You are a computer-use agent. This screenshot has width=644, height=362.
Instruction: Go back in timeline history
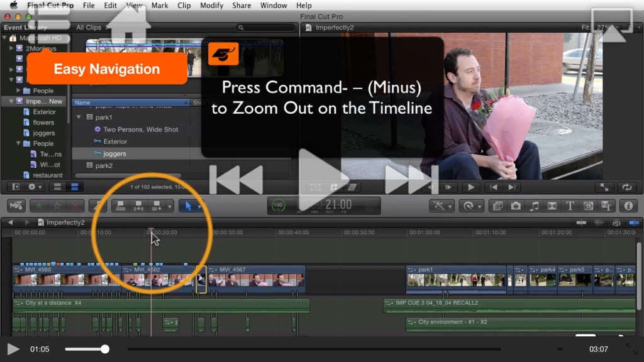[10, 222]
